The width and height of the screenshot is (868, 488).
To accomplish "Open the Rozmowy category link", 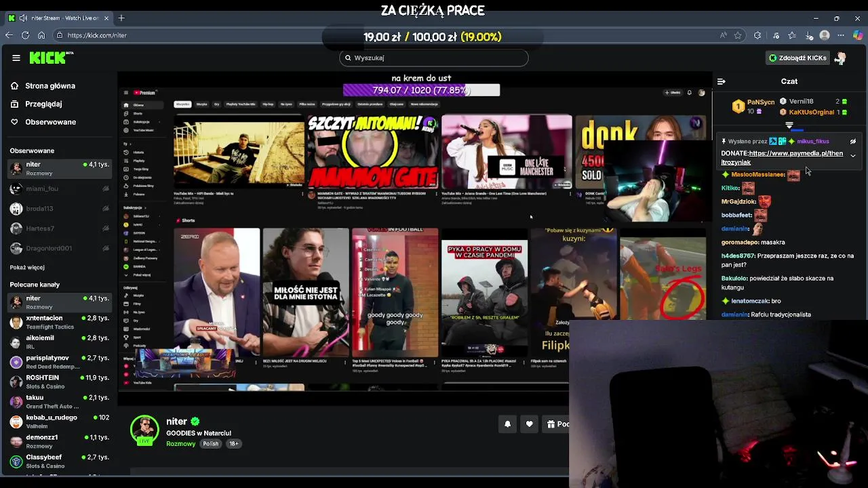I will (x=180, y=444).
